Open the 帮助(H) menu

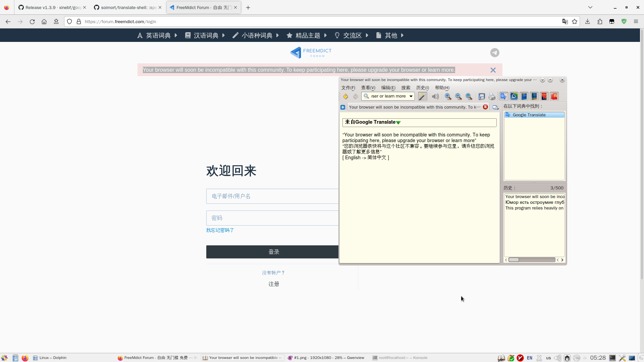[x=442, y=88]
